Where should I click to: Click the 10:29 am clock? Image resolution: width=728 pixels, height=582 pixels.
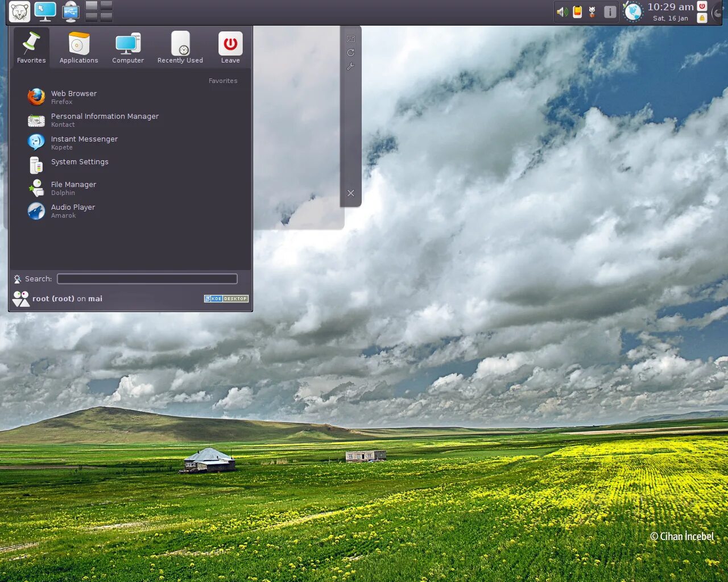(671, 7)
